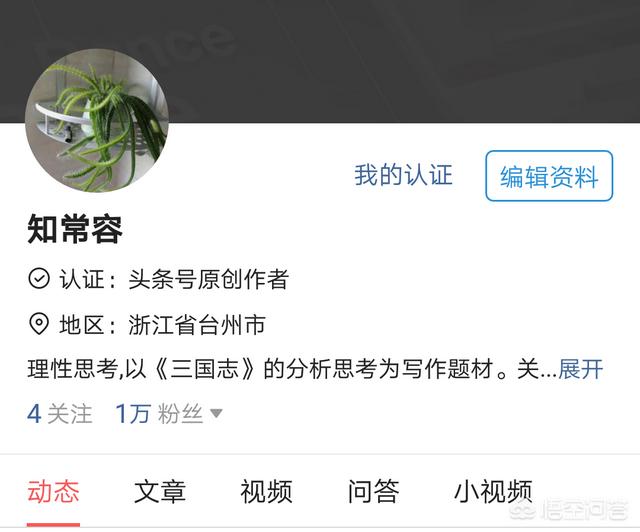Open the fans dropdown arrow
Screen dimensions: 640x532
tap(216, 414)
